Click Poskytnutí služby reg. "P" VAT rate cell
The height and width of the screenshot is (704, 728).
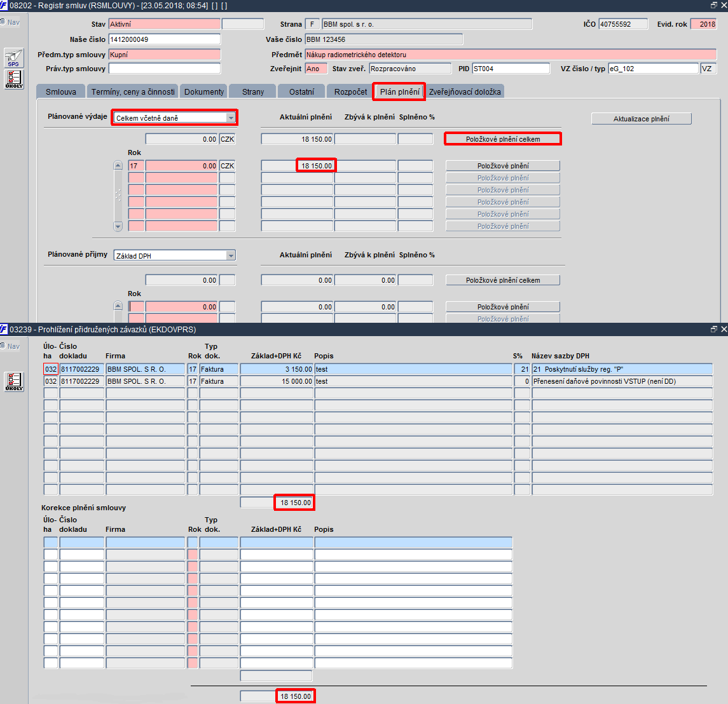click(622, 369)
